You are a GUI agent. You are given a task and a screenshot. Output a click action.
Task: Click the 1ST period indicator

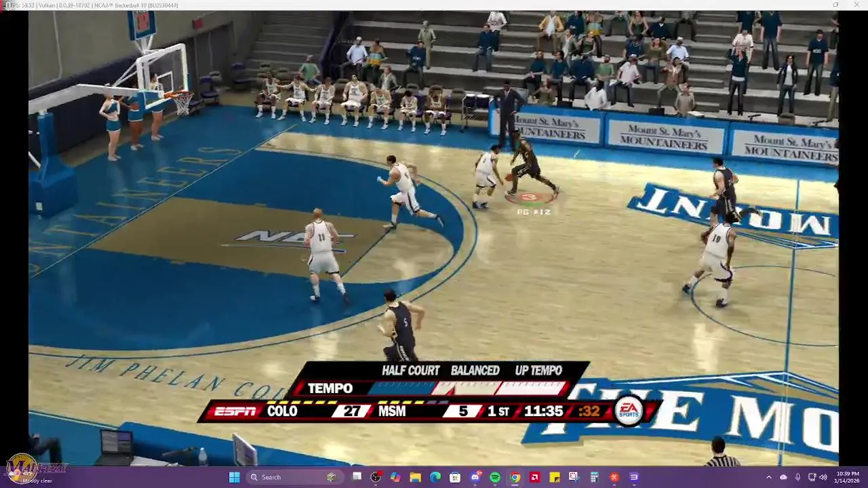[498, 411]
